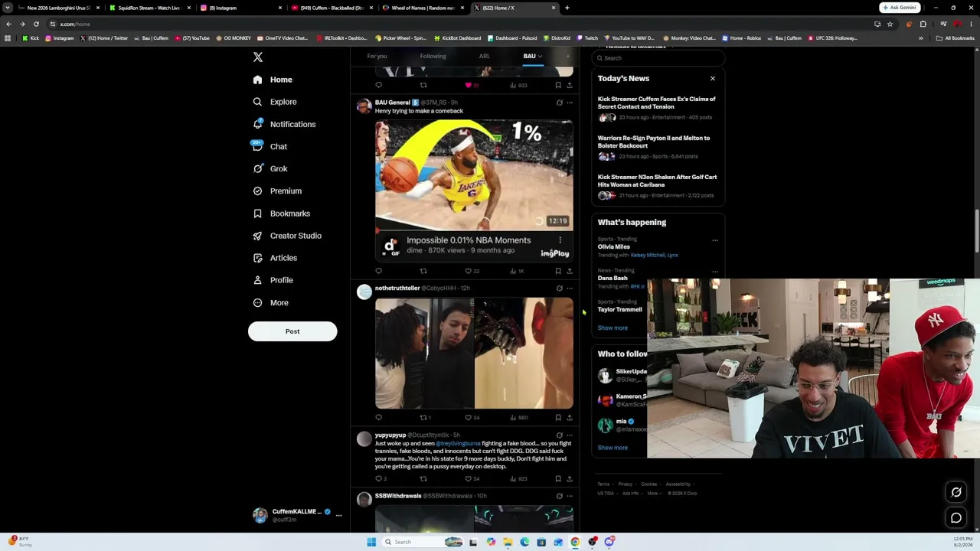Bookmark the nothetruthteller post

click(x=558, y=418)
